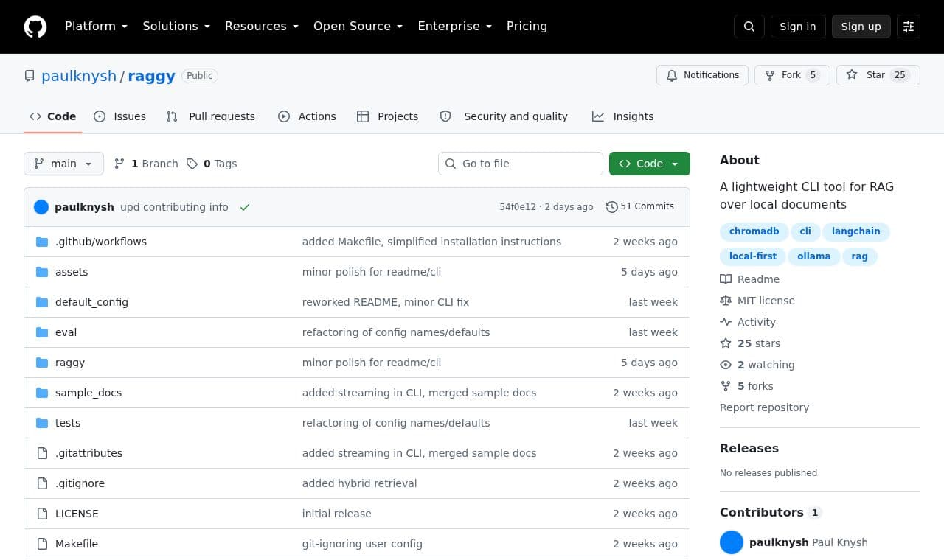Expand the Platform menu
This screenshot has width=944, height=560.
[96, 27]
